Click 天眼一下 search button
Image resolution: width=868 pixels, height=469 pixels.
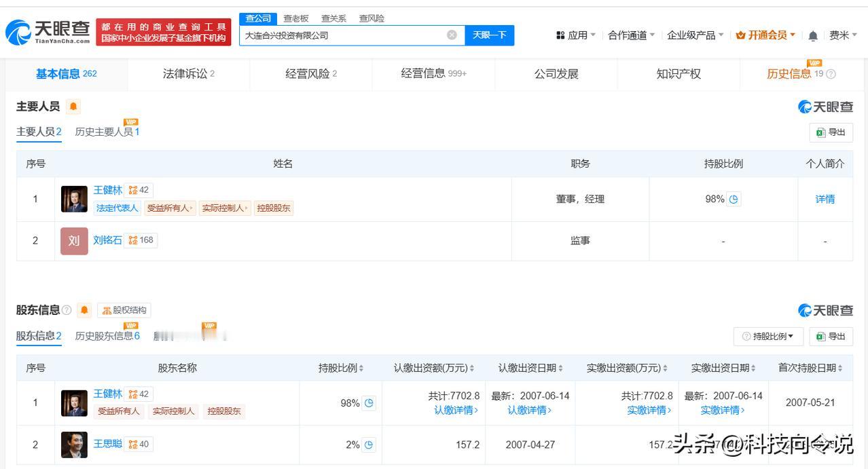point(490,35)
